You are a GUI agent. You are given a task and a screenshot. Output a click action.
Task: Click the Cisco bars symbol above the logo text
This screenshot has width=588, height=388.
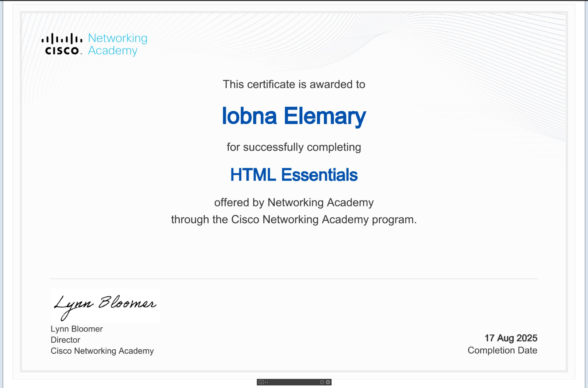click(62, 38)
